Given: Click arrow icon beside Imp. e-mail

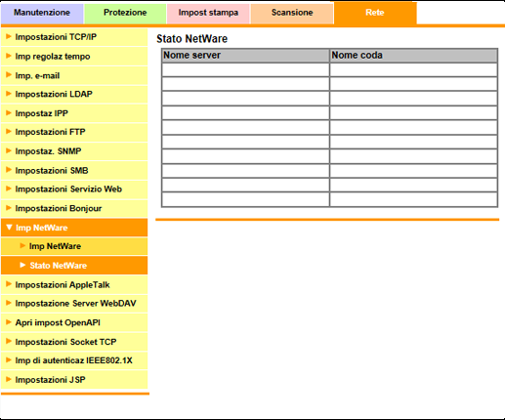Looking at the screenshot, I should point(9,75).
